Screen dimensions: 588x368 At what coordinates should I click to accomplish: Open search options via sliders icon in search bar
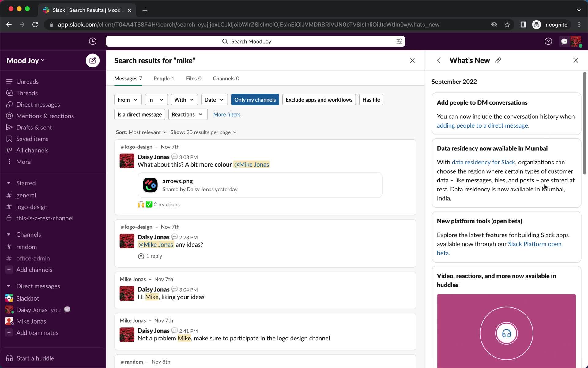[399, 41]
